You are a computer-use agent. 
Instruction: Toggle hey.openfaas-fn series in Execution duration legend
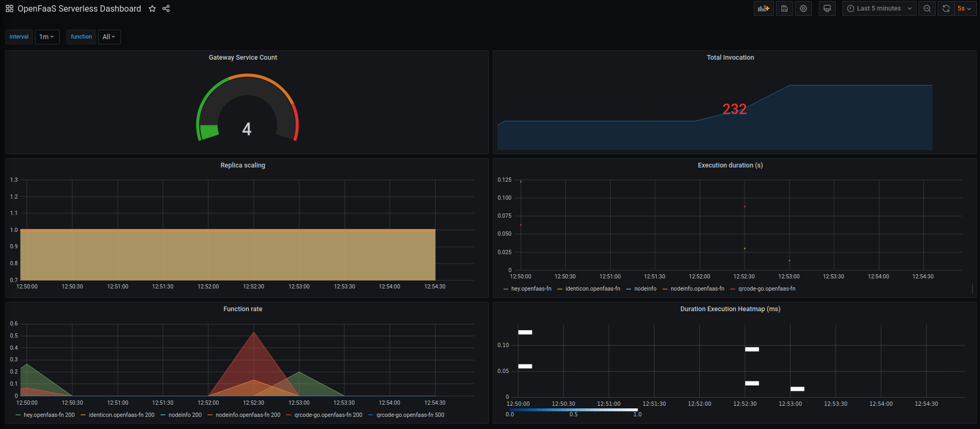click(x=531, y=288)
